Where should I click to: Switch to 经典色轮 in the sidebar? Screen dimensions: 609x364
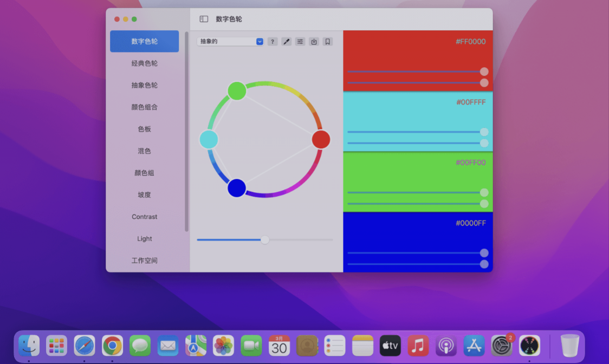tap(144, 63)
